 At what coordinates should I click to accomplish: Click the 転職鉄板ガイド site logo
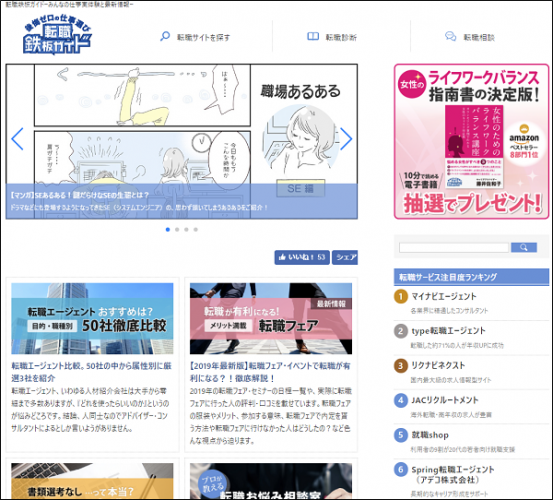coord(57,35)
